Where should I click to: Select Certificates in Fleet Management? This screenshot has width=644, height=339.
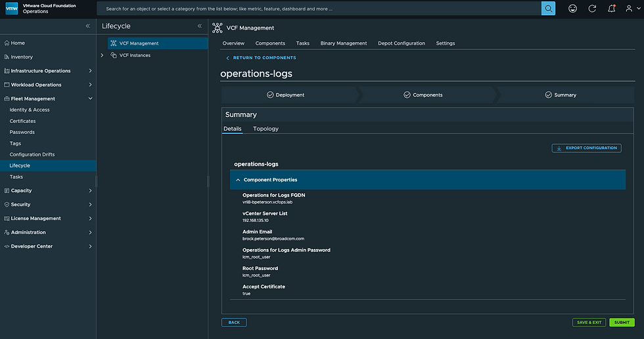pos(23,121)
